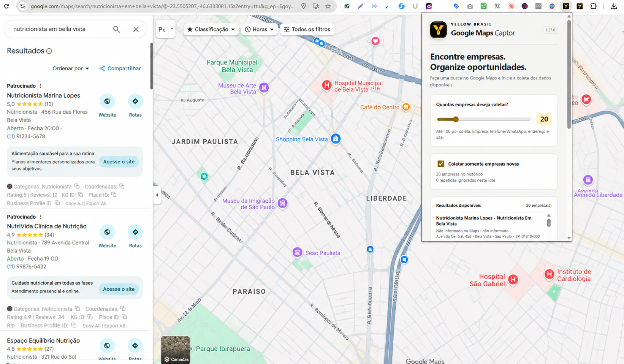This screenshot has height=364, width=624.
Task: Click the Hospital Municipal de Bela Vista map marker
Action: tap(326, 85)
